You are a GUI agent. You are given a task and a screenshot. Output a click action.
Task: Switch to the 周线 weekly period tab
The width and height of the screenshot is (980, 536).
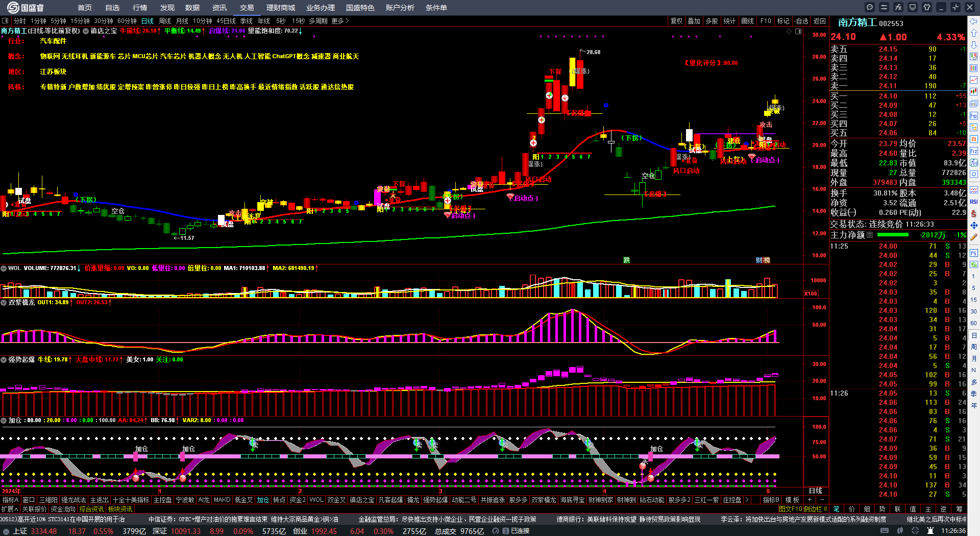pyautogui.click(x=165, y=21)
